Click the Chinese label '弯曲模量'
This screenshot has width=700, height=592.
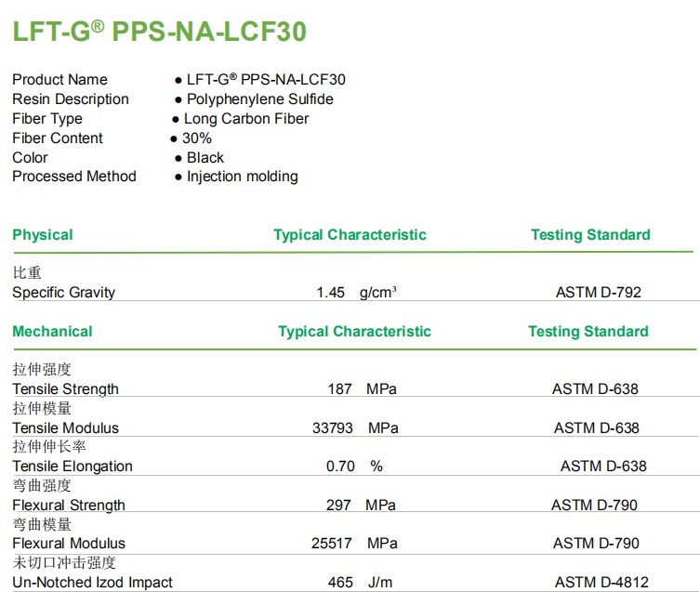[x=42, y=524]
